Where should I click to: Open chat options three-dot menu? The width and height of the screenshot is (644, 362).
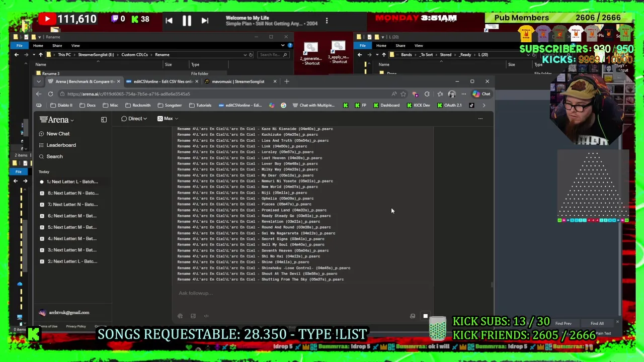480,119
